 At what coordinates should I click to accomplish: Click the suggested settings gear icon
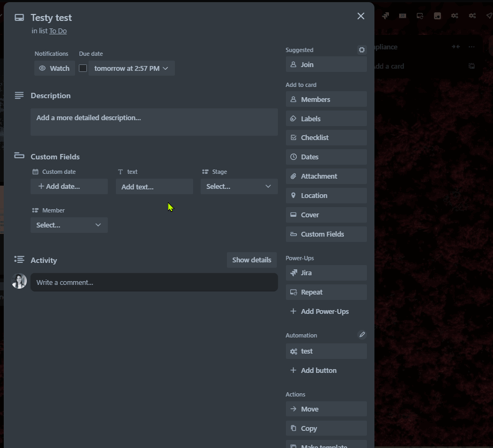362,49
